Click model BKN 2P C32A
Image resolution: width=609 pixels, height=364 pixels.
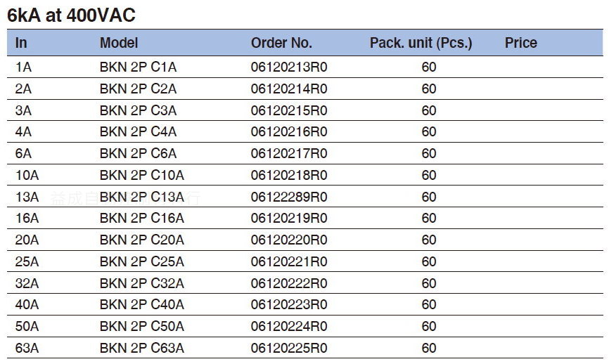coord(142,283)
